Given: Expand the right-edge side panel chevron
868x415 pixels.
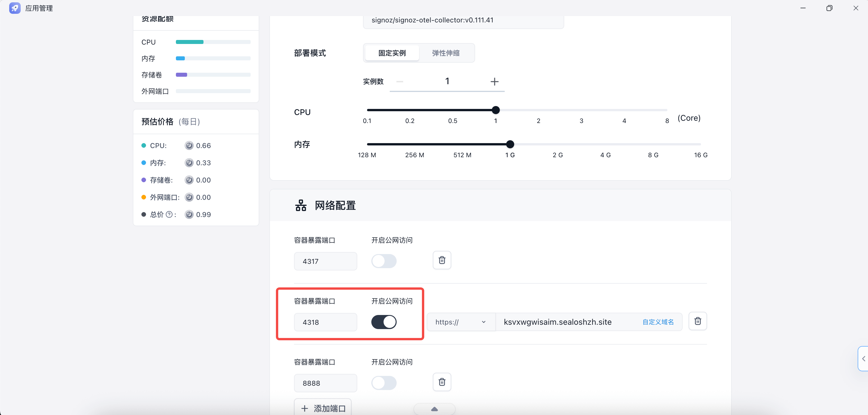Looking at the screenshot, I should coord(863,359).
